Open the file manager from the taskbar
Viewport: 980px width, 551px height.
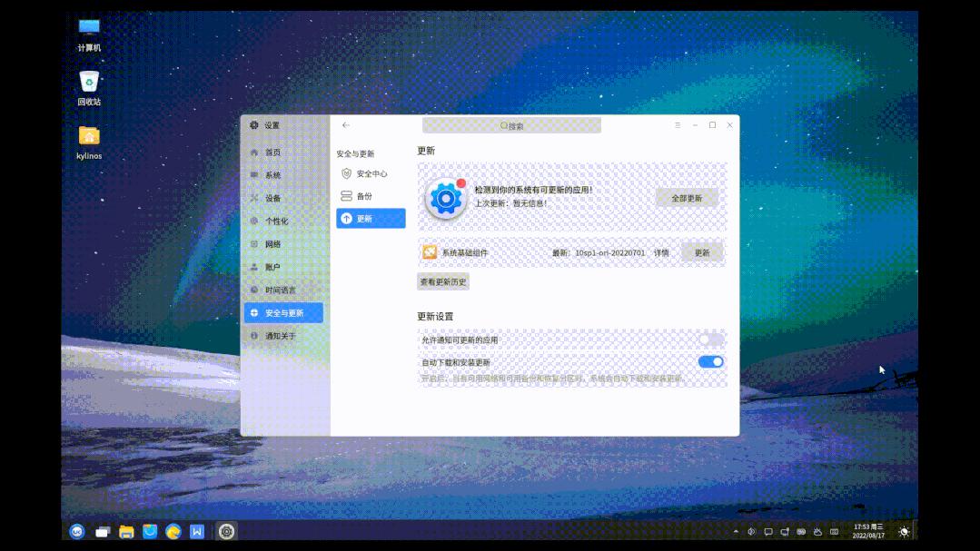tap(126, 532)
